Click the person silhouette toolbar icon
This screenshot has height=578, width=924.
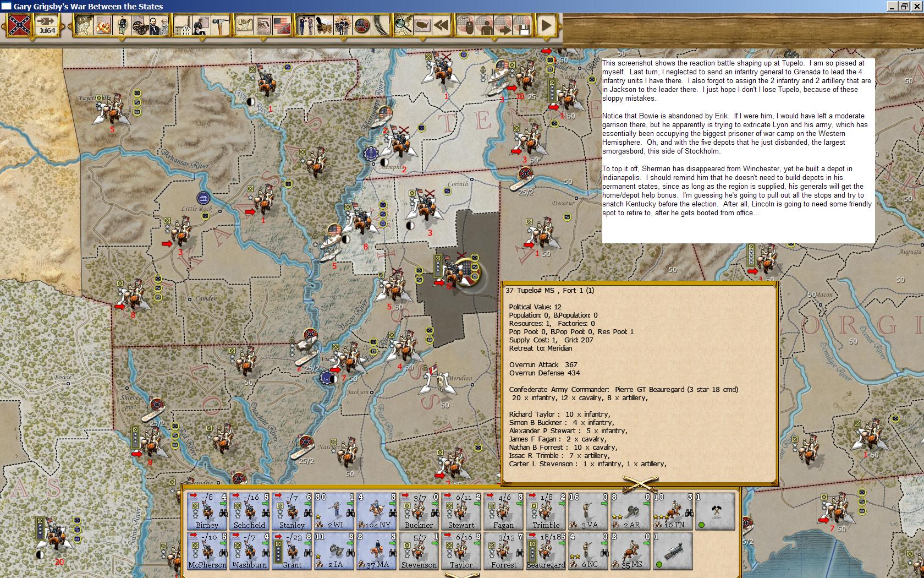pos(485,25)
